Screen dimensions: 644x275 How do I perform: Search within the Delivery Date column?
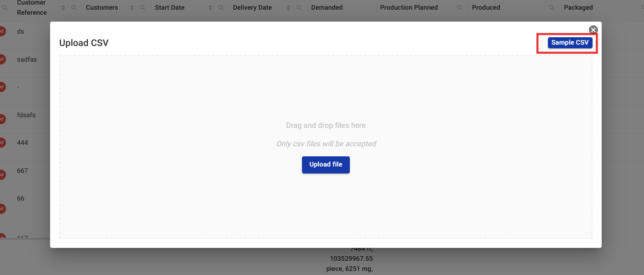299,8
